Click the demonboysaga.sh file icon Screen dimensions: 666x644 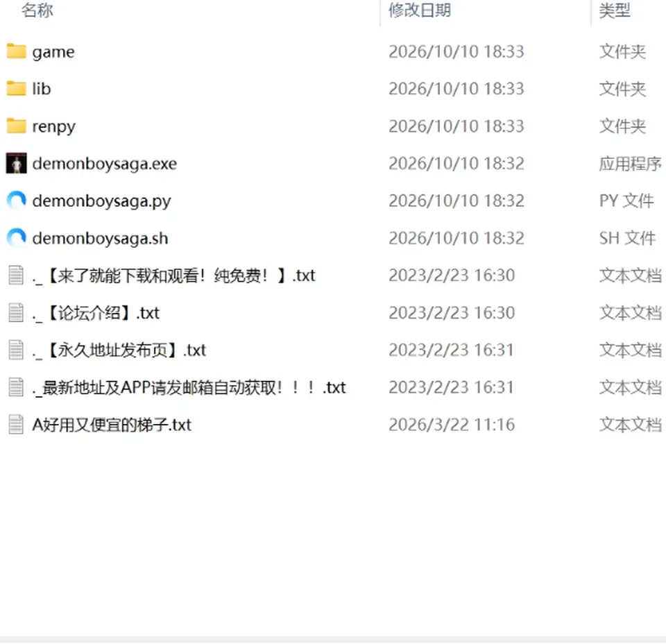(x=16, y=238)
